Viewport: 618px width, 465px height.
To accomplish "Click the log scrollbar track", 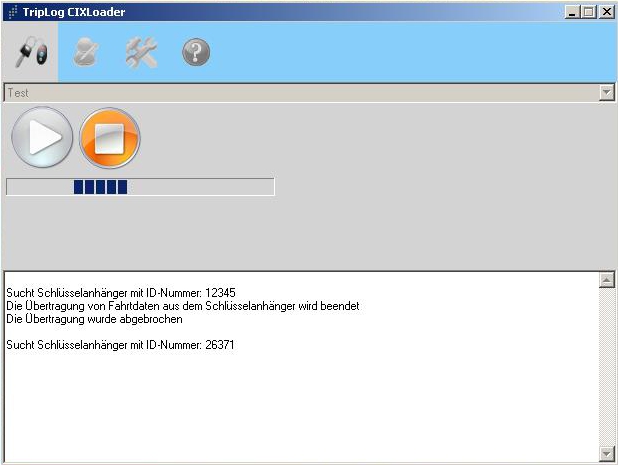I will pos(607,366).
